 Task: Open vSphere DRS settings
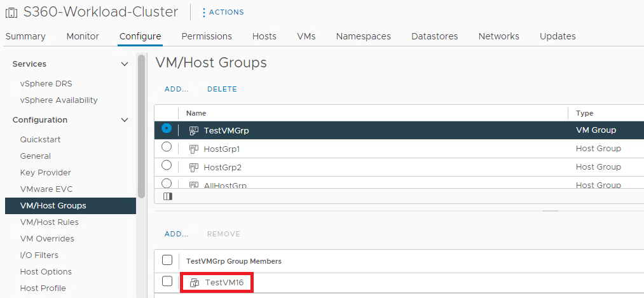point(46,84)
